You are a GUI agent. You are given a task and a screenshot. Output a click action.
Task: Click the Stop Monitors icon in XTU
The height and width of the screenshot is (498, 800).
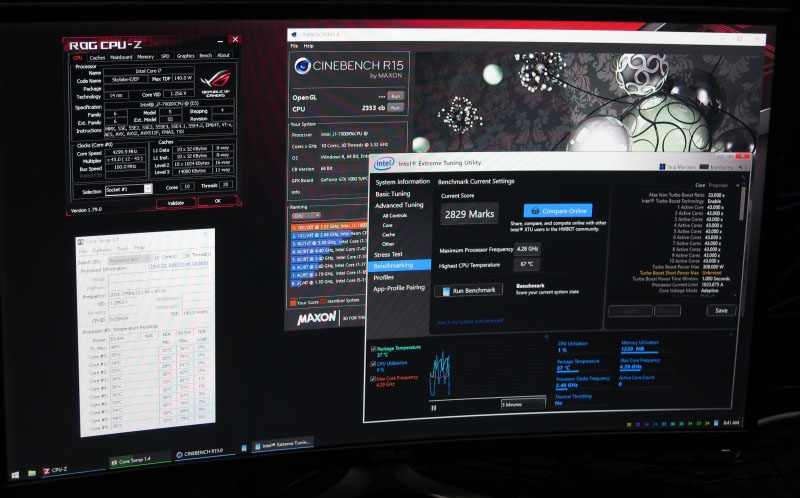tap(663, 166)
